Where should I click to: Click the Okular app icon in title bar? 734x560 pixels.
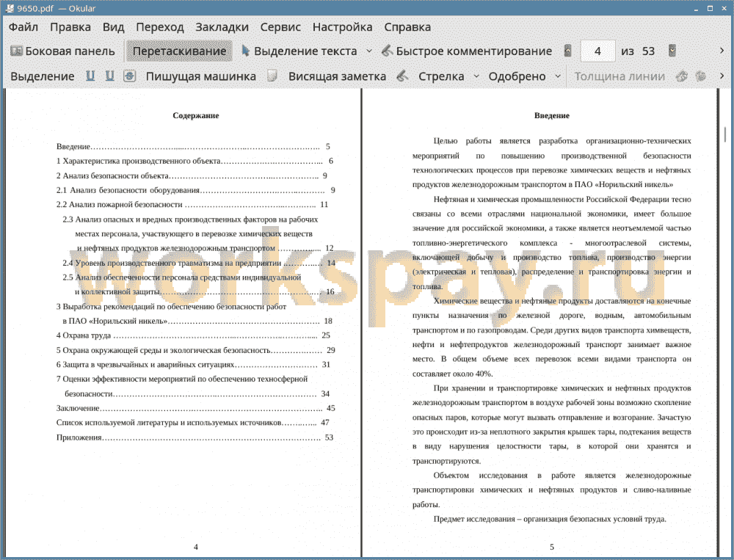coord(10,8)
